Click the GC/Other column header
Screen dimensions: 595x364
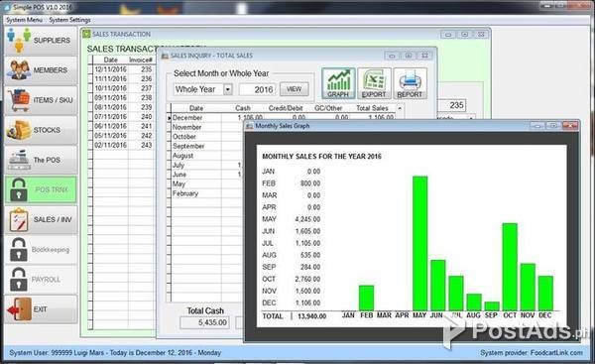328,108
